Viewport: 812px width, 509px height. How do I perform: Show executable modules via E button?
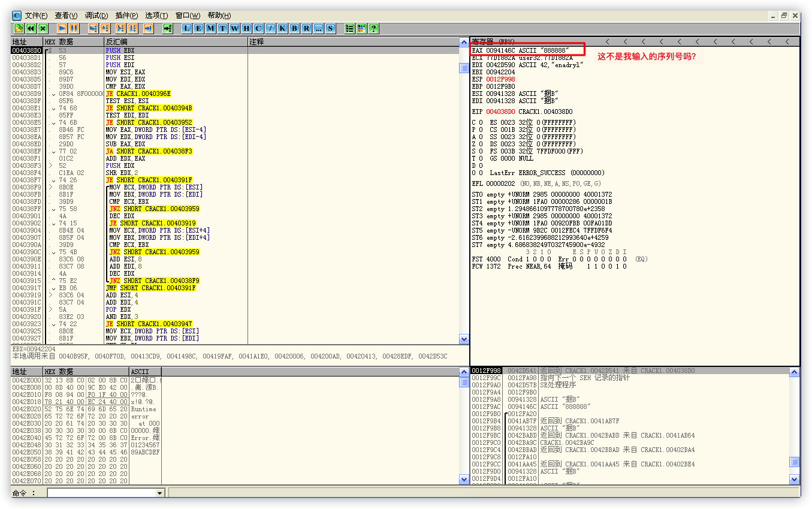pyautogui.click(x=199, y=28)
